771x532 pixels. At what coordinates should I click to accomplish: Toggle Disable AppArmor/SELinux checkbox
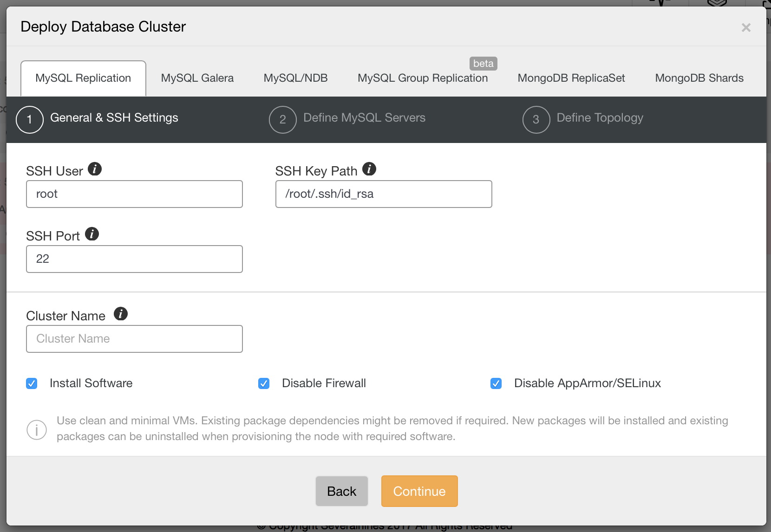[x=496, y=383]
